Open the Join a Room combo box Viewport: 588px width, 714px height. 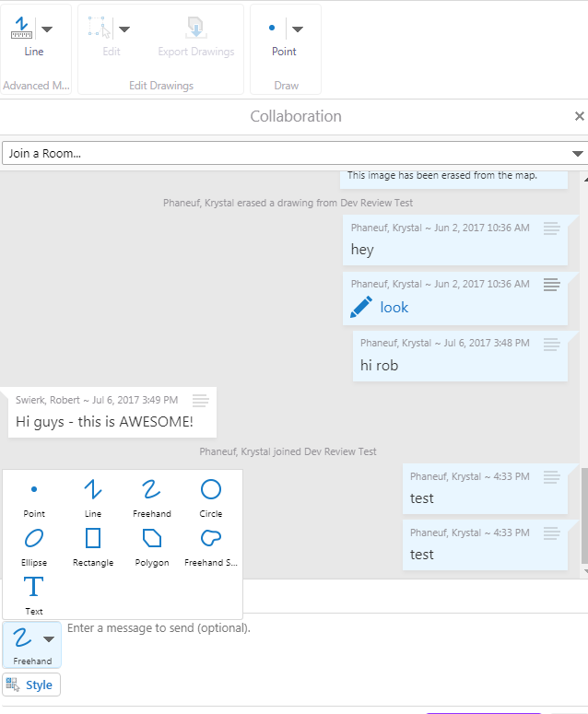coord(295,154)
